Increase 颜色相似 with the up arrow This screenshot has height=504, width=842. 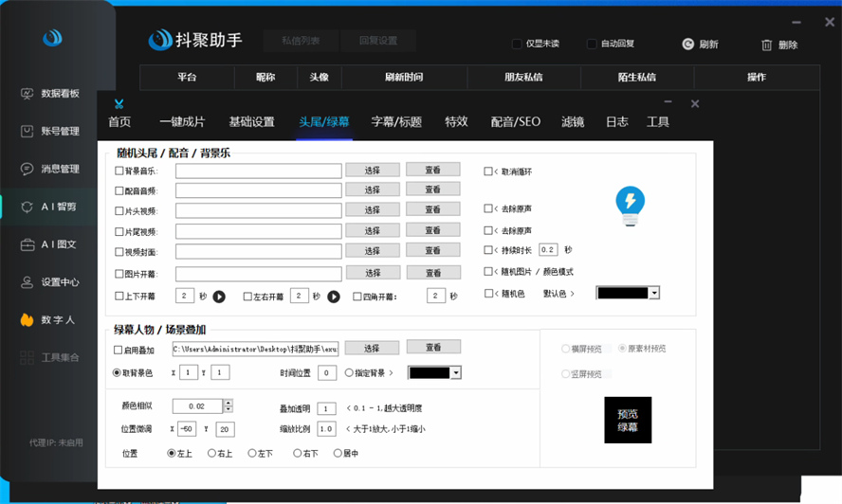[x=229, y=403]
